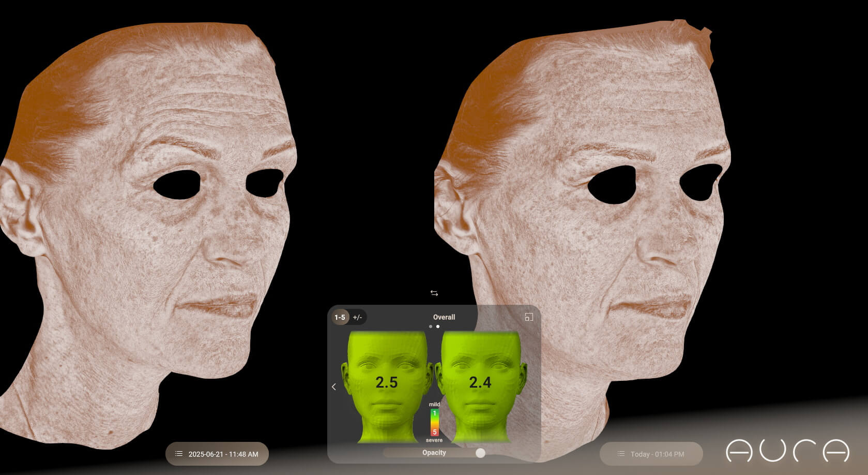Collapse the Overall score panel using the corner icon

click(528, 317)
